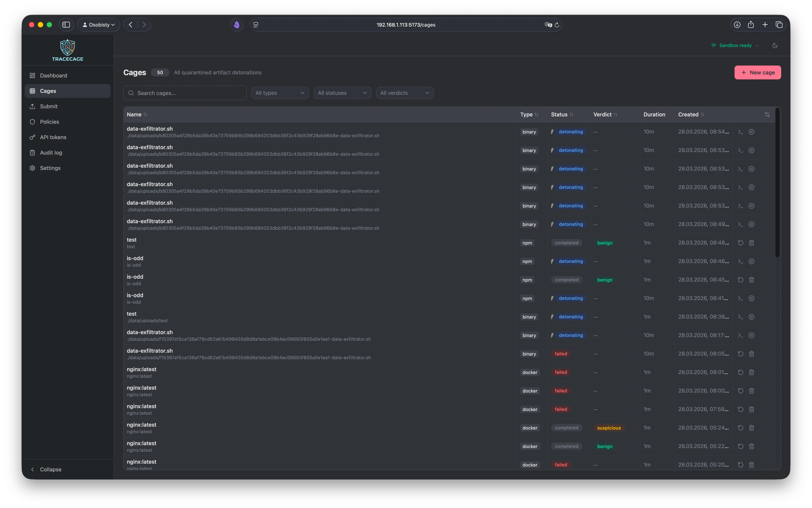
Task: Click the Search cages input field
Action: [x=184, y=93]
